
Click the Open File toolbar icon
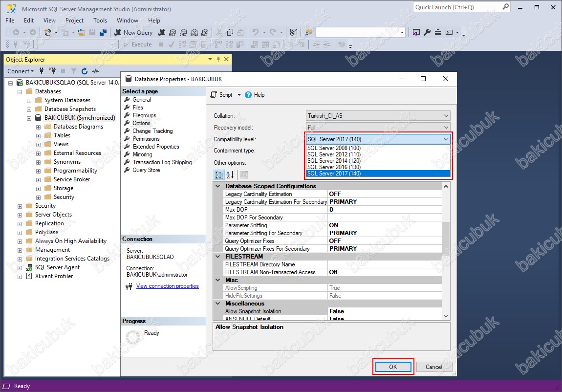click(x=82, y=33)
